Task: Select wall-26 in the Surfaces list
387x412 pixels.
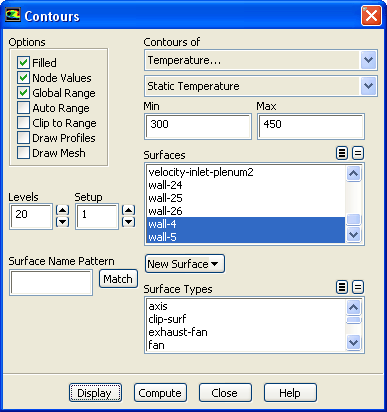Action: tap(246, 211)
